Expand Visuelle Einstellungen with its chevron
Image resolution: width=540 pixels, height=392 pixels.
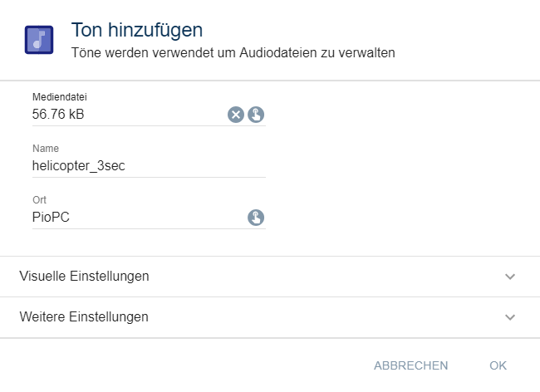pyautogui.click(x=510, y=277)
